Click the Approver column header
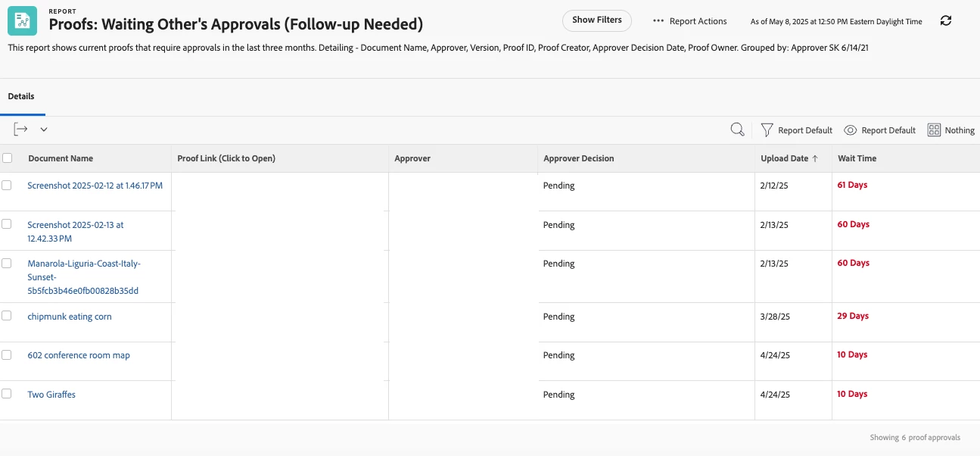The height and width of the screenshot is (456, 980). 412,158
